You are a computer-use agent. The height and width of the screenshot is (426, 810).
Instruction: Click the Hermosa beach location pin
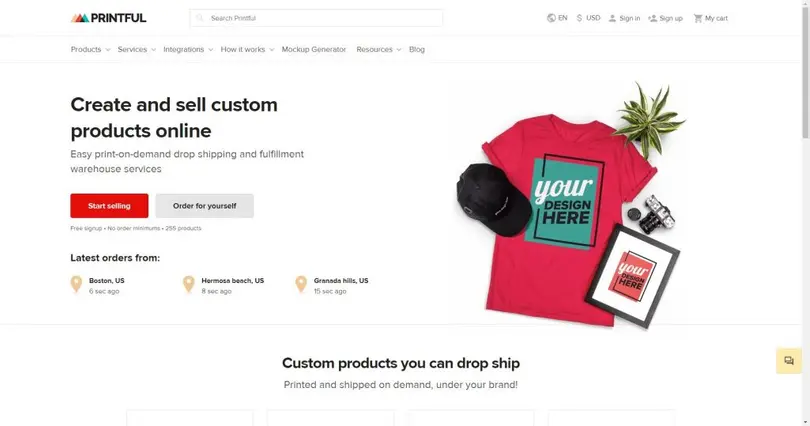point(188,285)
